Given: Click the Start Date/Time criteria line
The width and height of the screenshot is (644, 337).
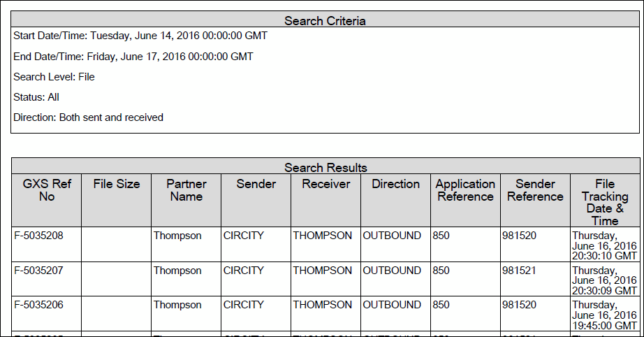Looking at the screenshot, I should [x=140, y=36].
